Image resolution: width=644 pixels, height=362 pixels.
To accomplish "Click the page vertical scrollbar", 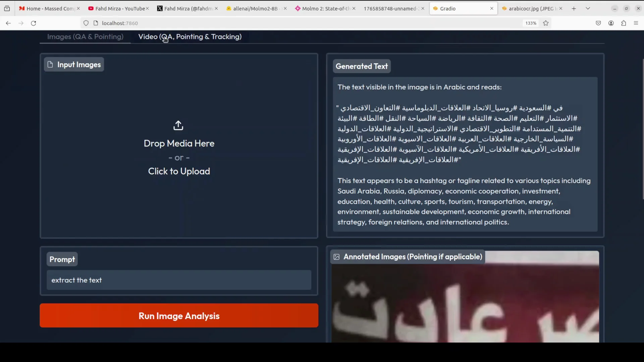I will click(643, 129).
